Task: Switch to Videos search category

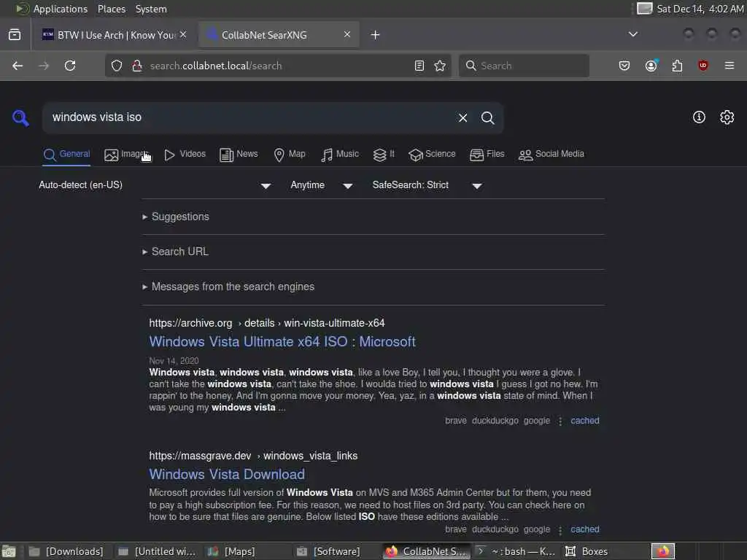Action: pyautogui.click(x=185, y=155)
